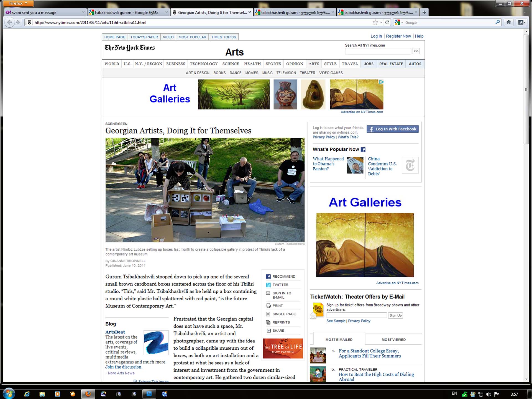Open the Today's Paper navigation tab

pyautogui.click(x=144, y=37)
